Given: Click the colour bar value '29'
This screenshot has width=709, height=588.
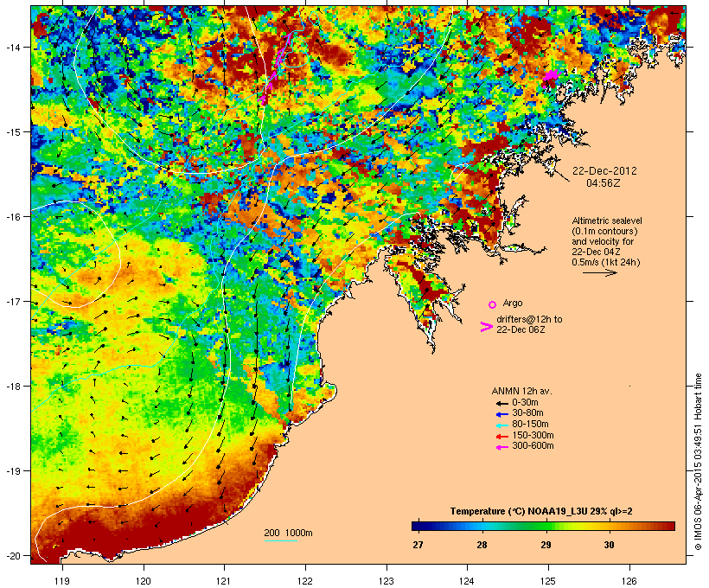Looking at the screenshot, I should point(546,545).
